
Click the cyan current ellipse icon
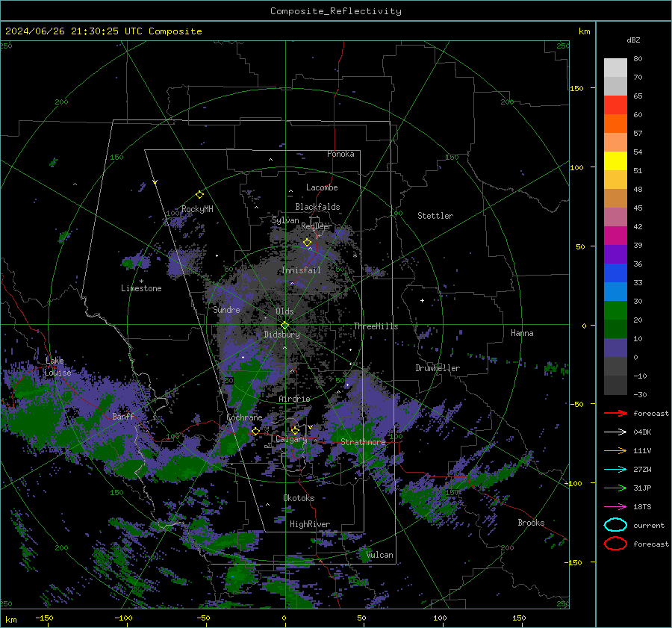(615, 525)
